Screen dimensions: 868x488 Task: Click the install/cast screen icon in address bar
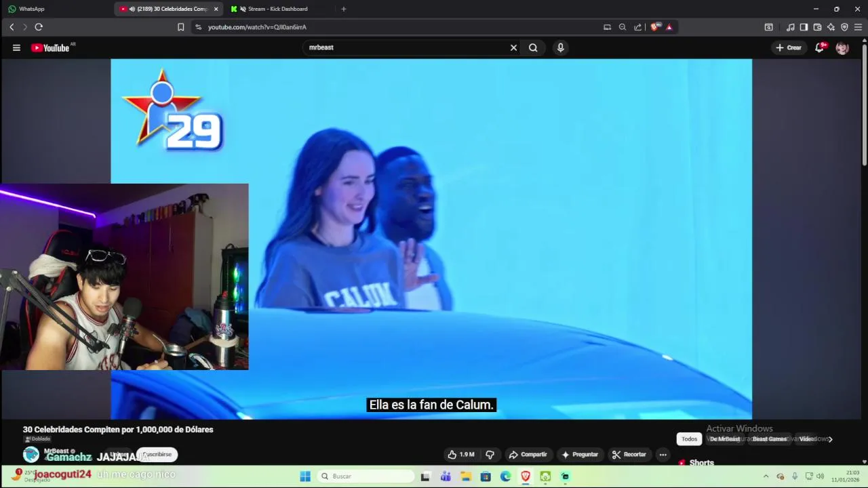(607, 27)
